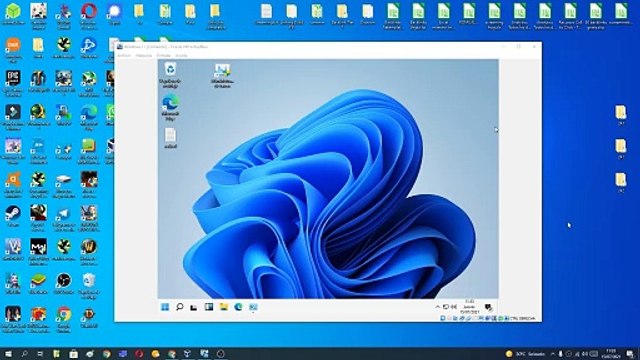Open Widgets on the Windows 11 VM taskbar

click(x=209, y=307)
